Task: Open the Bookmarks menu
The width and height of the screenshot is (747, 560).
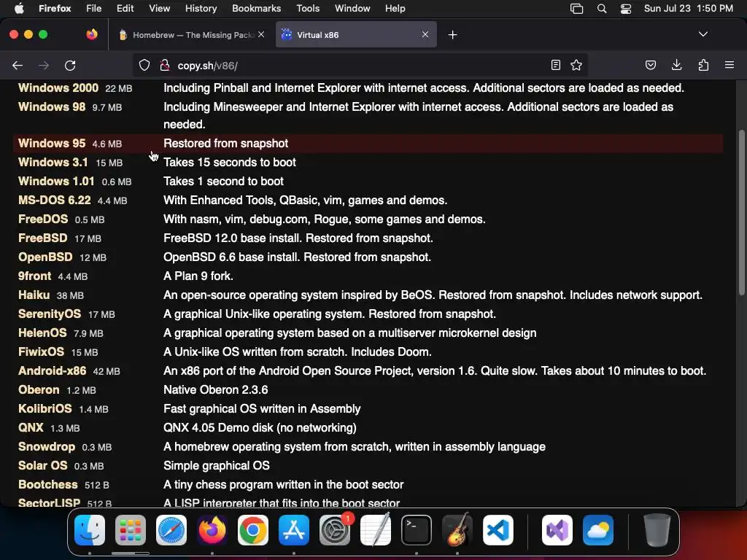Action: coord(256,8)
